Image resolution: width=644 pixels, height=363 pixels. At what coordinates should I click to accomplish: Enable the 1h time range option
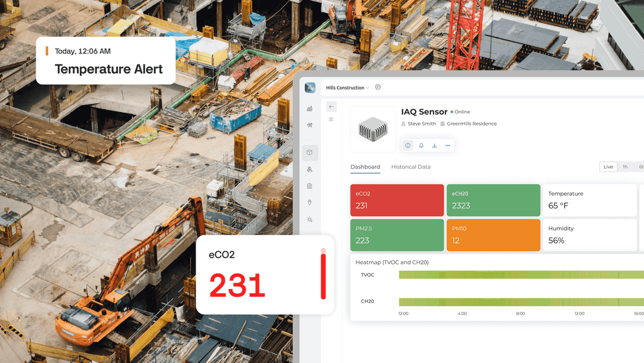pos(625,167)
